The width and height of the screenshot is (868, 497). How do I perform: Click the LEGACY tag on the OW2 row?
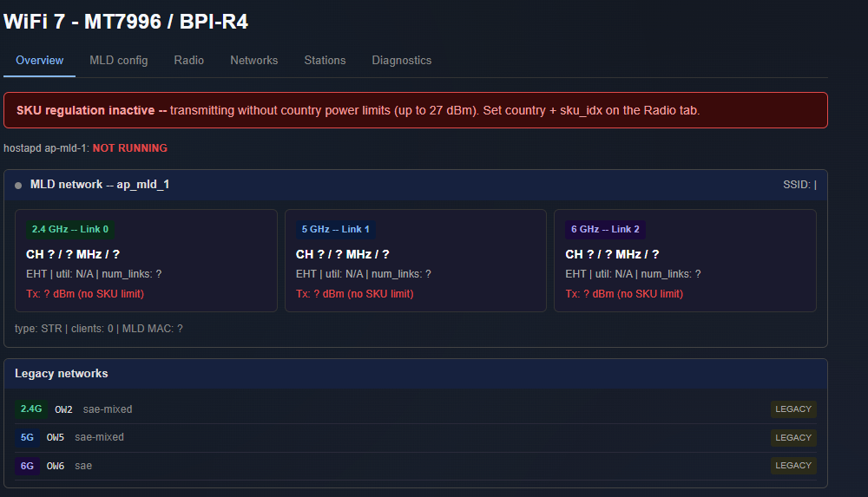click(793, 409)
